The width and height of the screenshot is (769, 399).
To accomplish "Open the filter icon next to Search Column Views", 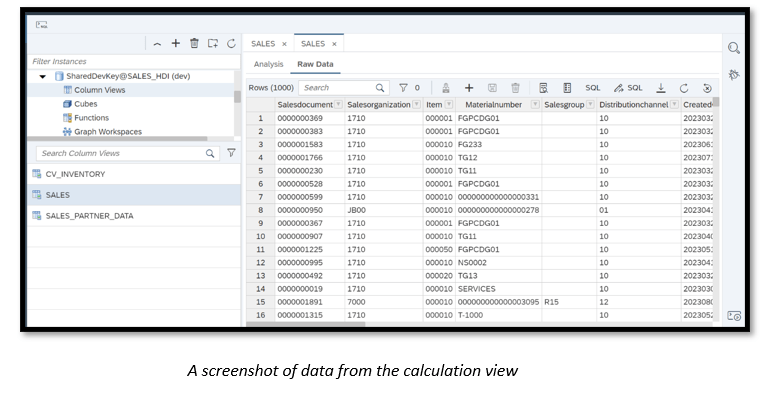I will (x=231, y=153).
